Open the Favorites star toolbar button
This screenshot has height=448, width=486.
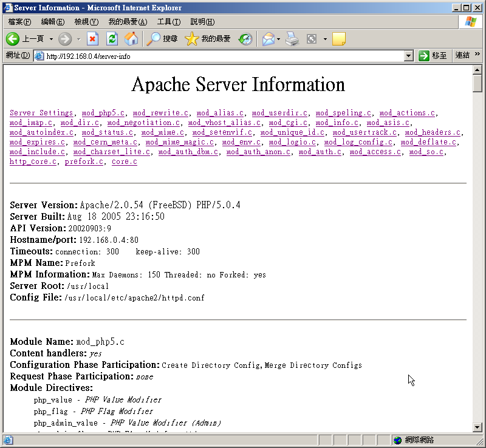(193, 39)
